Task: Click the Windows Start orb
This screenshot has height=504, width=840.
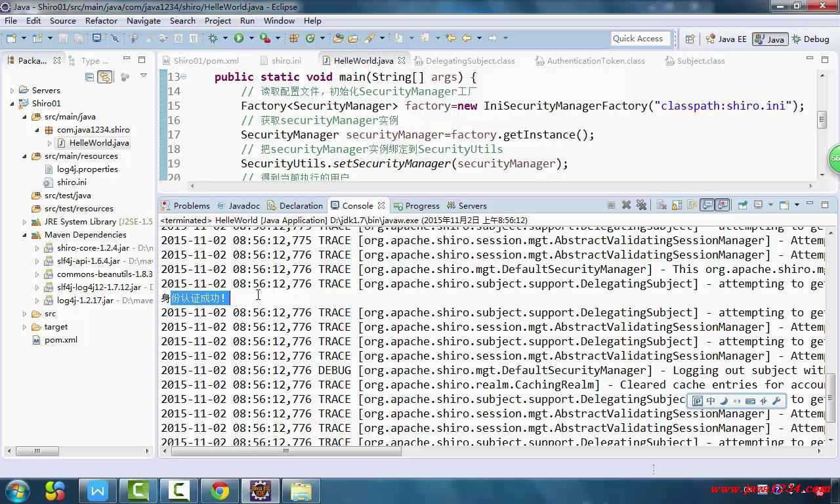Action: 16,490
